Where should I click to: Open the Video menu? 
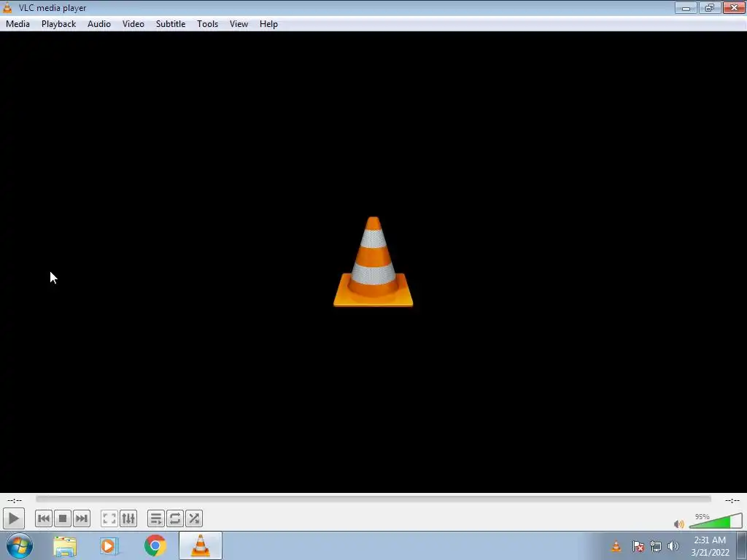pos(133,24)
